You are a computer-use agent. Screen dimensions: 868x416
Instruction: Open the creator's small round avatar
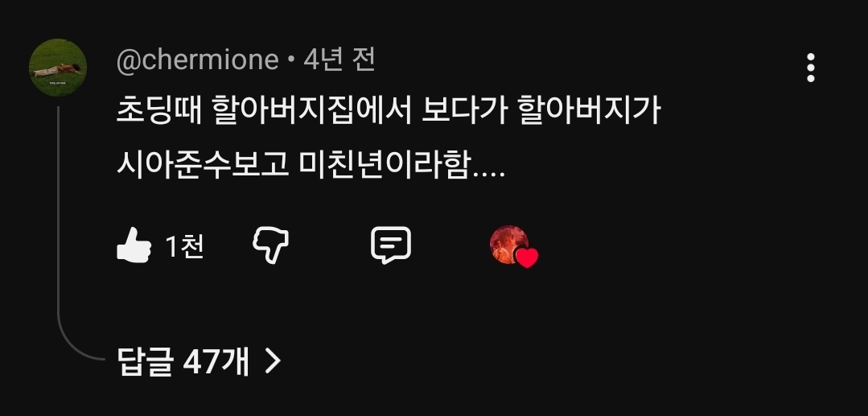(508, 245)
